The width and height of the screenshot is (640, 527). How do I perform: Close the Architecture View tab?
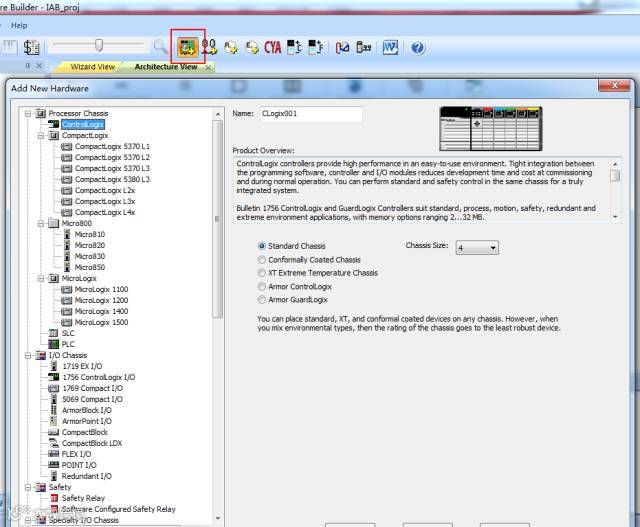coord(208,67)
